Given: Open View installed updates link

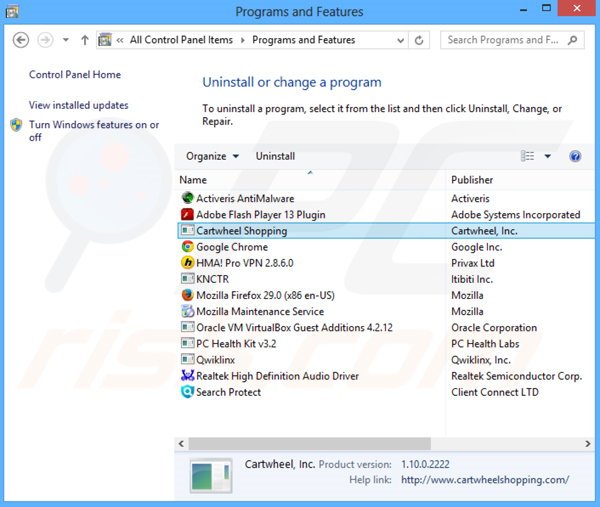Looking at the screenshot, I should (x=78, y=105).
